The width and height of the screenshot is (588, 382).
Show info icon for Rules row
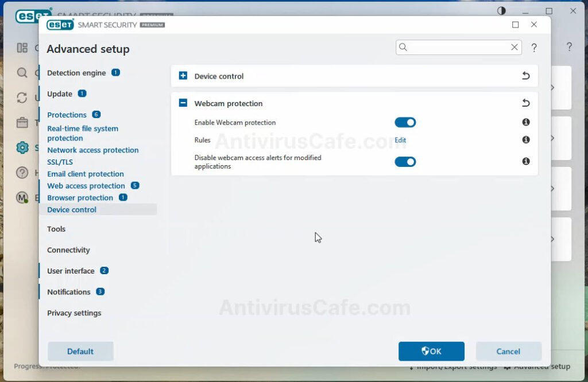pos(526,140)
